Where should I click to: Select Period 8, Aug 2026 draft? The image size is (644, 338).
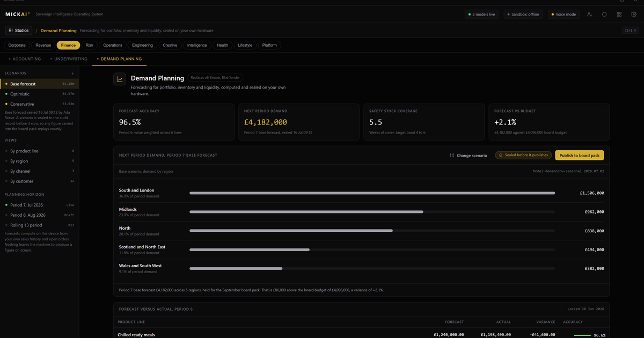[x=39, y=215]
